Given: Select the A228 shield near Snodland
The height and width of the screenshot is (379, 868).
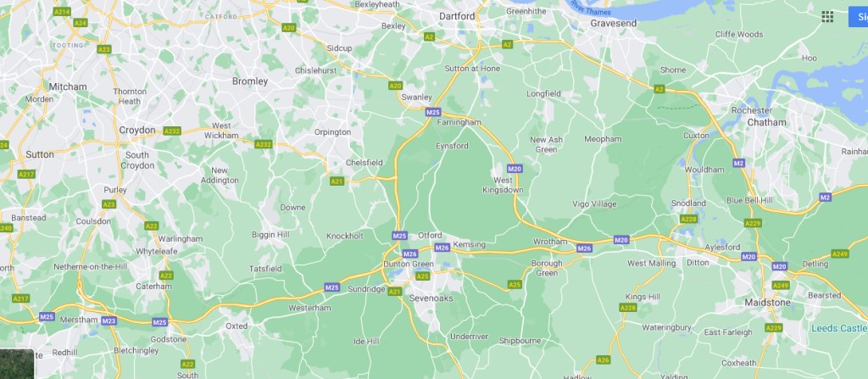Looking at the screenshot, I should pos(688,219).
